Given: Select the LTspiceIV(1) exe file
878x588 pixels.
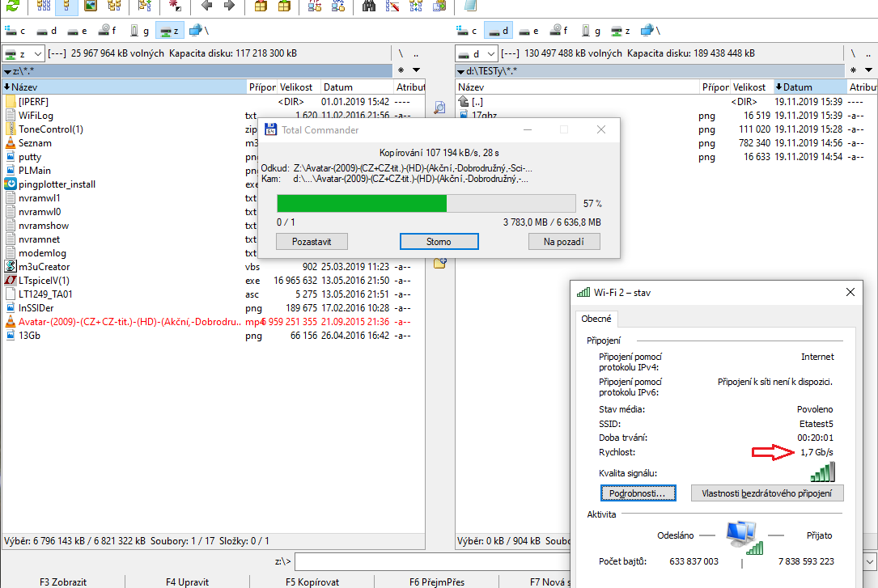Looking at the screenshot, I should [x=213, y=281].
